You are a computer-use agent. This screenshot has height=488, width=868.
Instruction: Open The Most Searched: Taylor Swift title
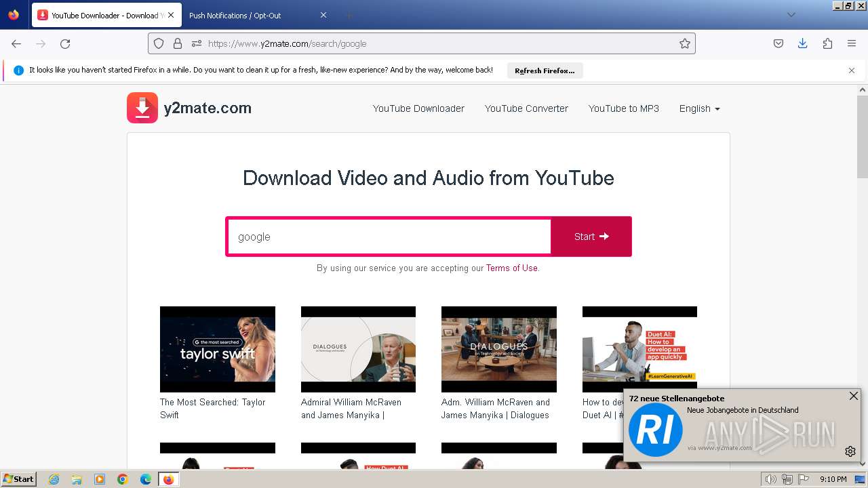pyautogui.click(x=213, y=409)
